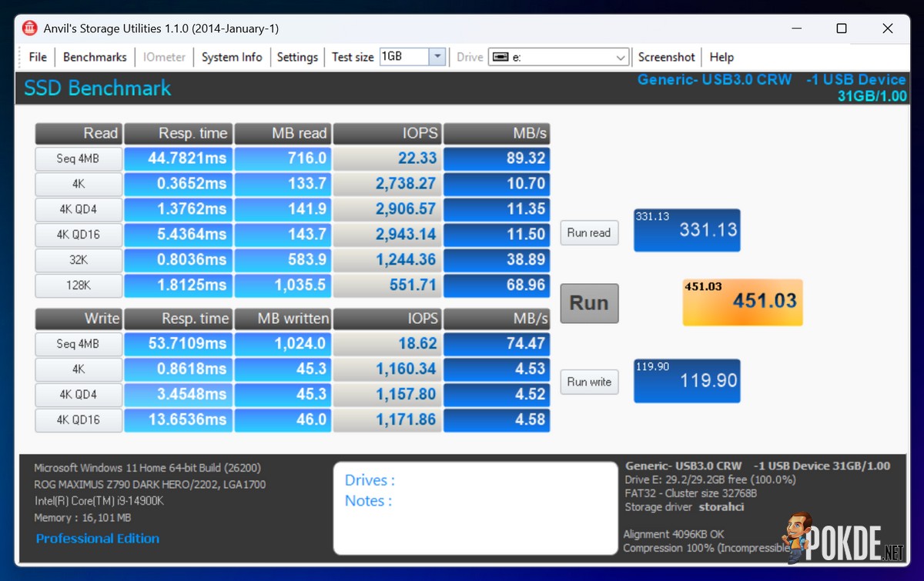Expand the Test size dropdown arrow
This screenshot has width=924, height=581.
coord(437,57)
